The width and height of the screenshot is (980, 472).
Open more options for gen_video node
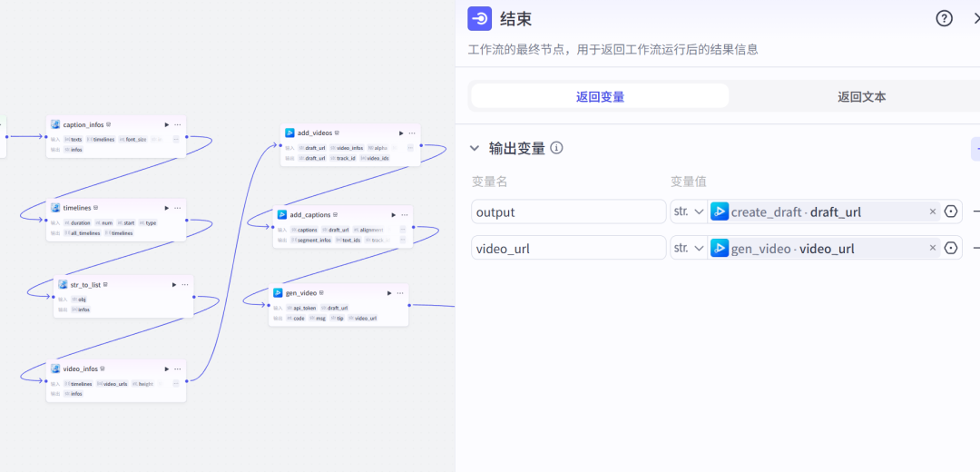tap(401, 292)
